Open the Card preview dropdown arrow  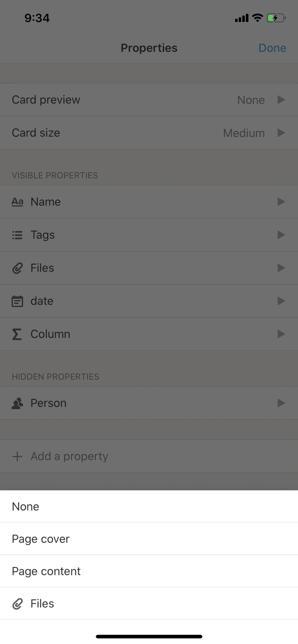pos(281,100)
